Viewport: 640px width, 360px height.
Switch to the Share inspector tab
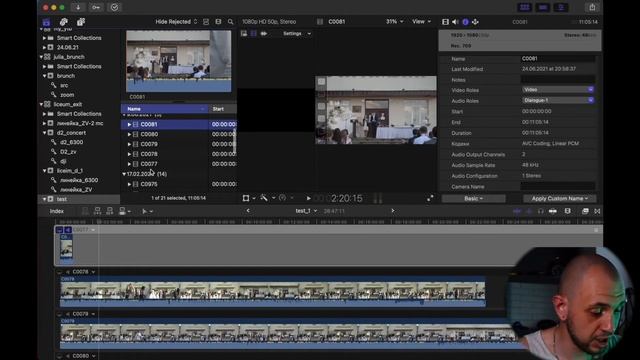tap(476, 22)
